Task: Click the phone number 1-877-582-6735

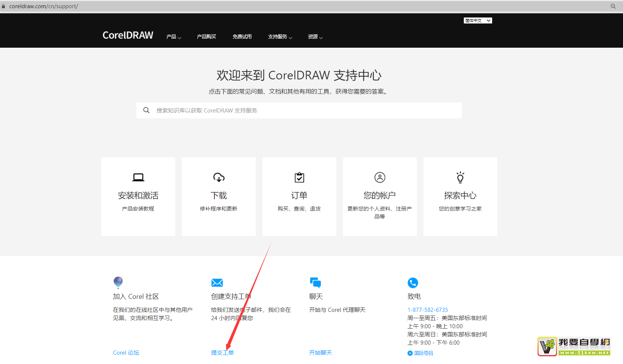Action: (428, 310)
